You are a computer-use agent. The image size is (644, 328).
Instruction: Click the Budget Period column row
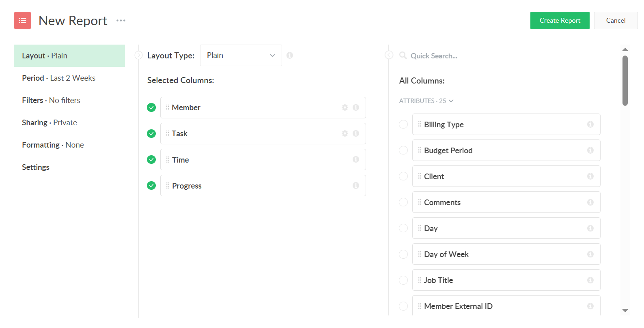(506, 150)
